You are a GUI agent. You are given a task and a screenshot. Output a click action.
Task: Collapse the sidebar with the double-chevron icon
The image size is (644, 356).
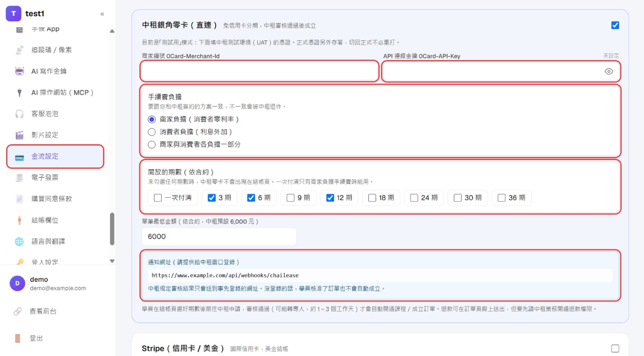102,14
